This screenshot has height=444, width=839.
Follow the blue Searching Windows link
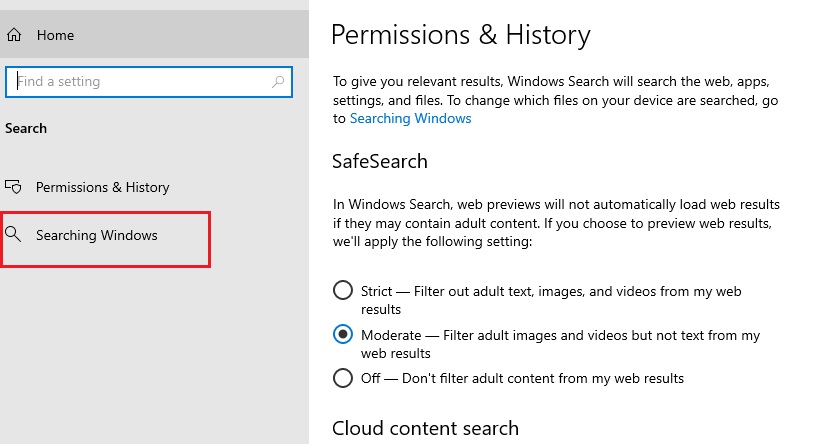(x=410, y=118)
